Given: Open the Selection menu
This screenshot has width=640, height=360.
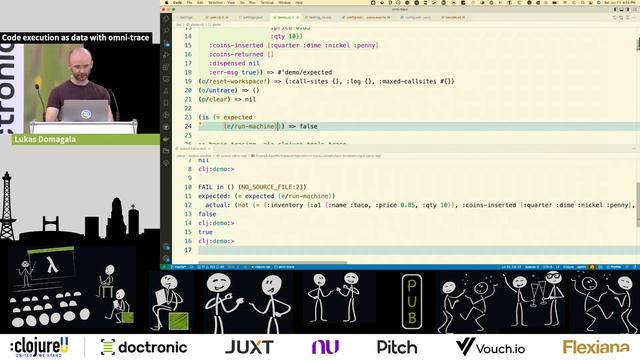Looking at the screenshot, I should coord(215,2).
